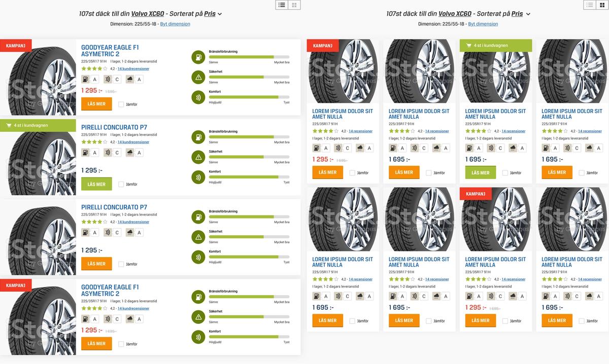Tick Jämför in the bottom Goodyear Eagle F1 row
This screenshot has height=364, width=609.
pos(121,344)
